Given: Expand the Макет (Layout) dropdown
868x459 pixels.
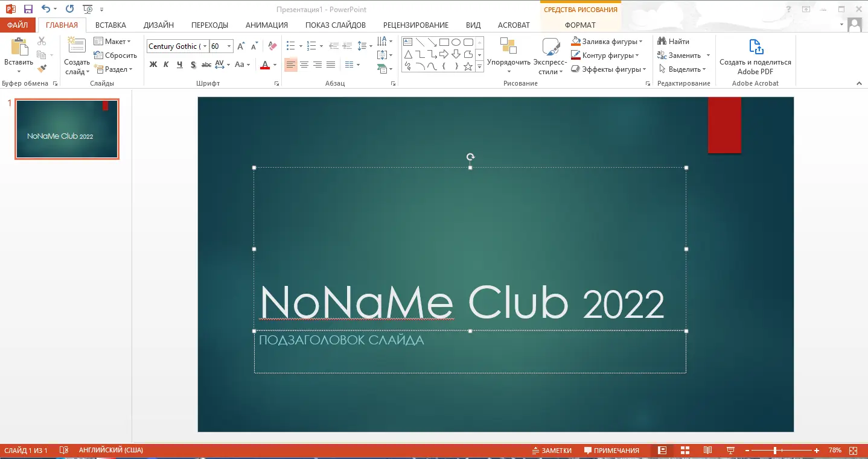Looking at the screenshot, I should click(x=113, y=41).
